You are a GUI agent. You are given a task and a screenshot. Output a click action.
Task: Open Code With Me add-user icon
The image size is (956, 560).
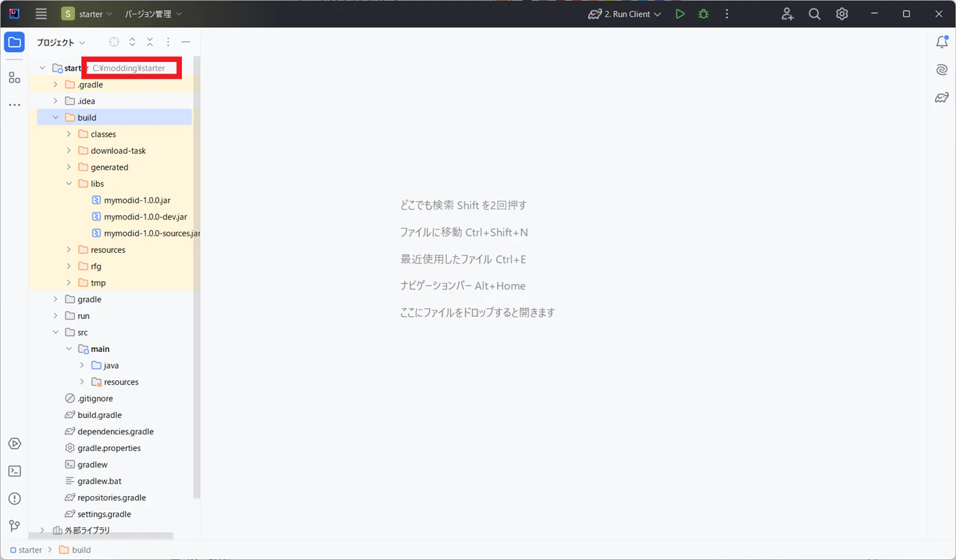[x=787, y=14]
